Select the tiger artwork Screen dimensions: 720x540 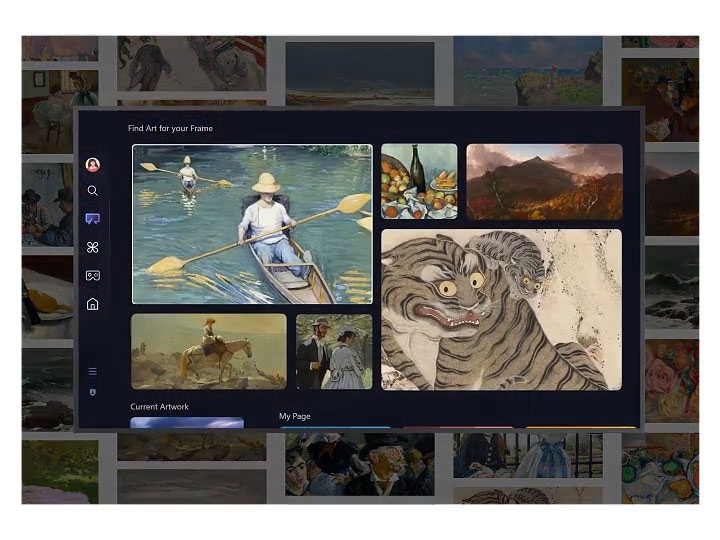pyautogui.click(x=501, y=310)
